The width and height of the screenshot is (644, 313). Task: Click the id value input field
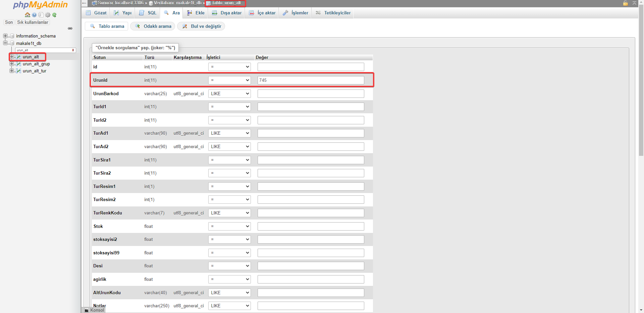coord(311,67)
